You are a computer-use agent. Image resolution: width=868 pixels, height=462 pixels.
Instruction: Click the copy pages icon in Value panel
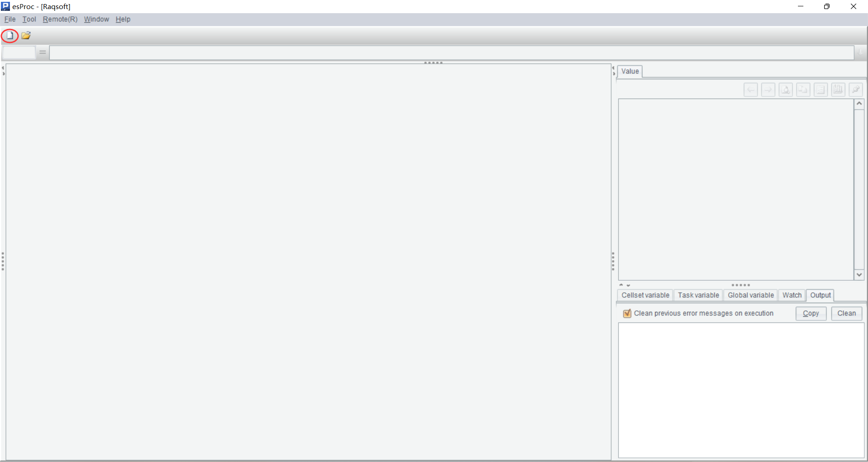point(803,90)
